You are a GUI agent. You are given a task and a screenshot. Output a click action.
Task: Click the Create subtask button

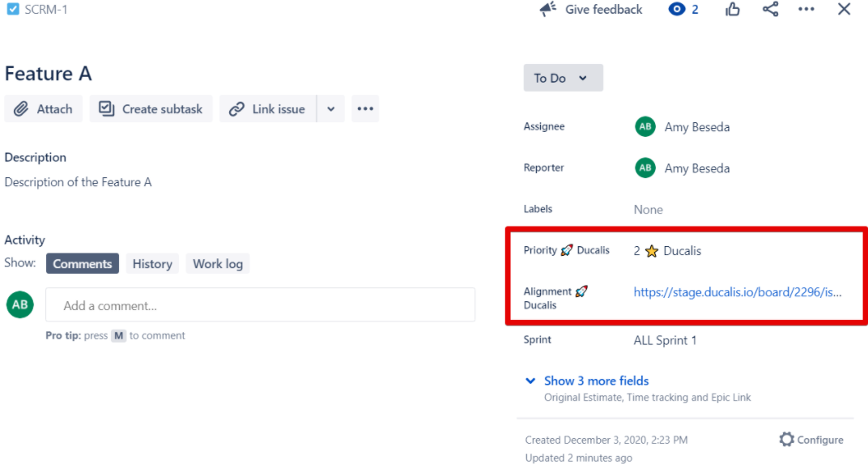[151, 109]
